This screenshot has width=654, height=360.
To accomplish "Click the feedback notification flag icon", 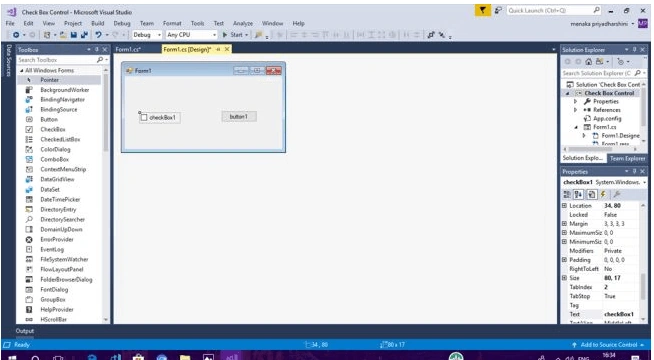I will pyautogui.click(x=483, y=10).
